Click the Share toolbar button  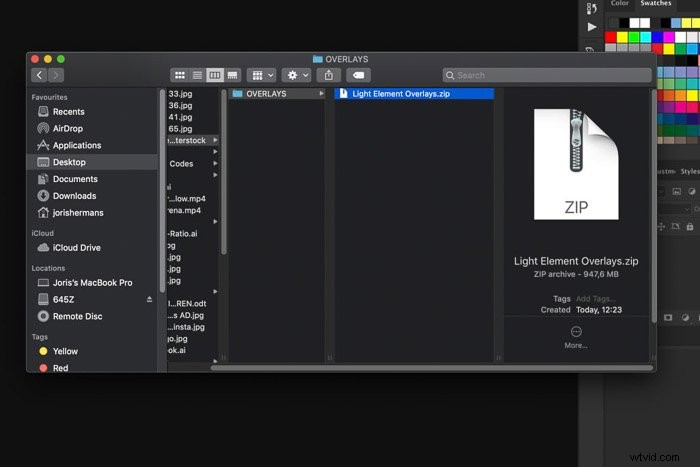[329, 75]
